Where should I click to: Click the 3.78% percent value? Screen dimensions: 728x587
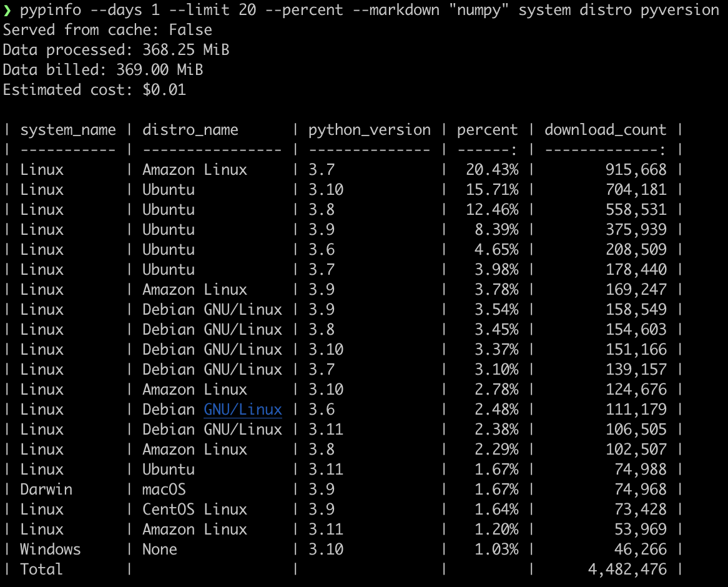point(496,289)
